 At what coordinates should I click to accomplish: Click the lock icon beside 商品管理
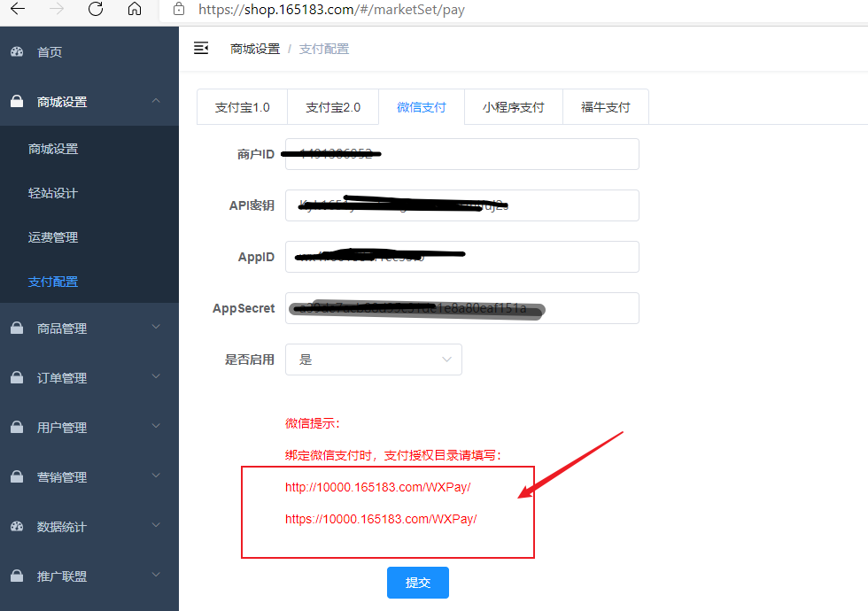(17, 329)
